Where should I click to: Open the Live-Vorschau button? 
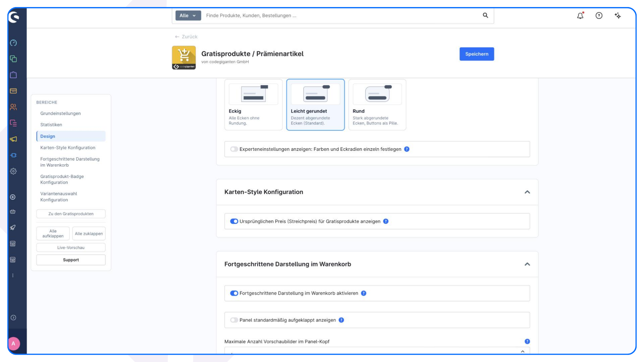pos(71,248)
